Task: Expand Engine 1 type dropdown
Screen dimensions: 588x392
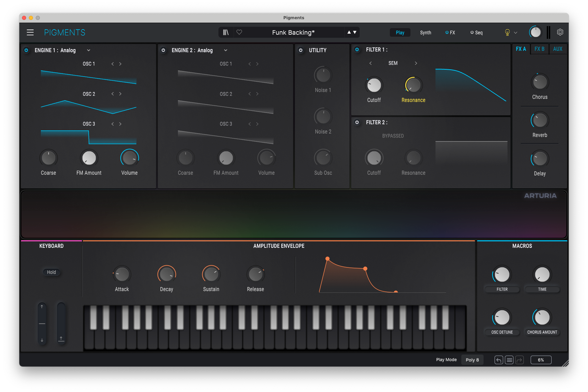Action: tap(89, 50)
